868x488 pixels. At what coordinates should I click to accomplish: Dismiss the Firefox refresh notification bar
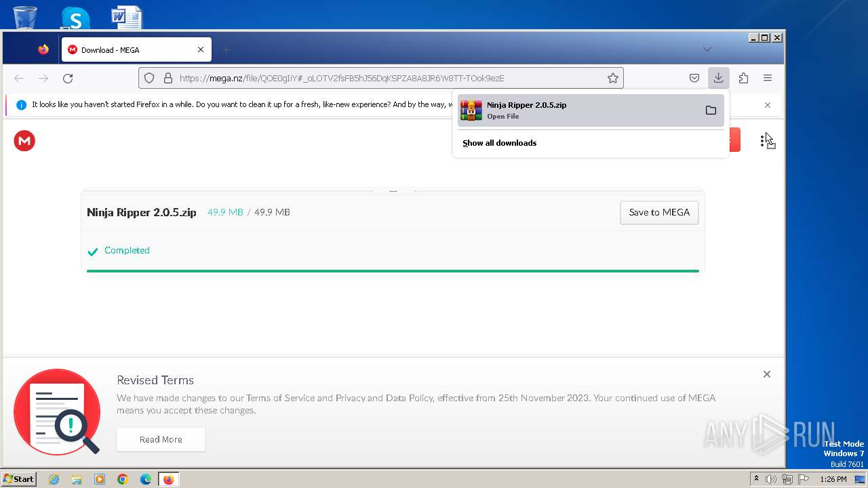tap(768, 105)
